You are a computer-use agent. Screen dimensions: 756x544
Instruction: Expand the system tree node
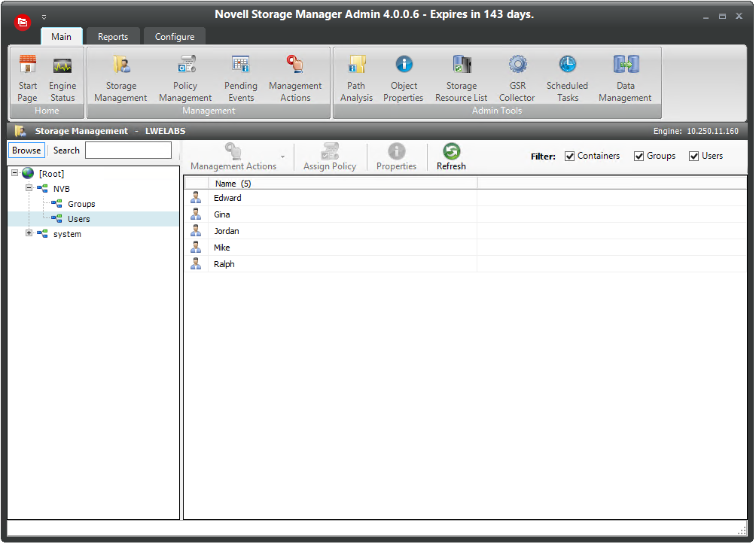coord(29,233)
